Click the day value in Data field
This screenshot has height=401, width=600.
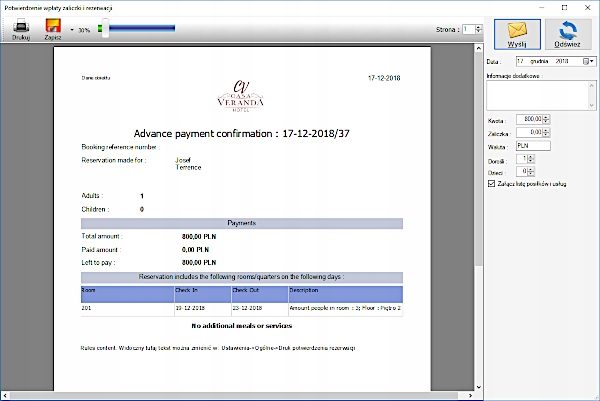pyautogui.click(x=521, y=62)
